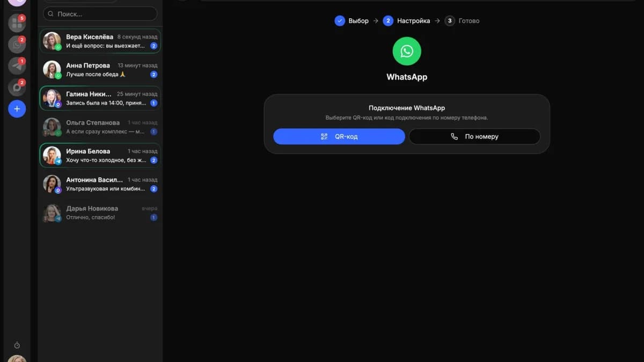The image size is (644, 362).
Task: Click the '8 секунд назад' timestamp
Action: coord(137,37)
